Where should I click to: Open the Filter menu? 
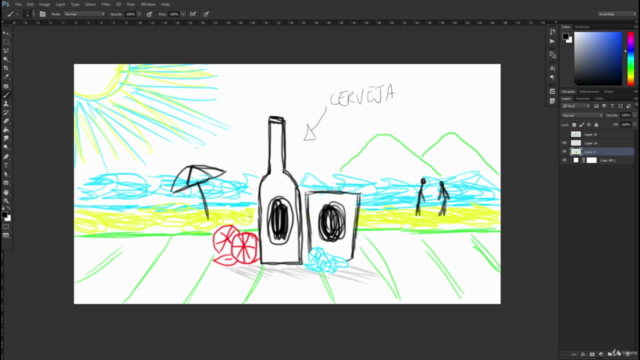click(x=106, y=4)
